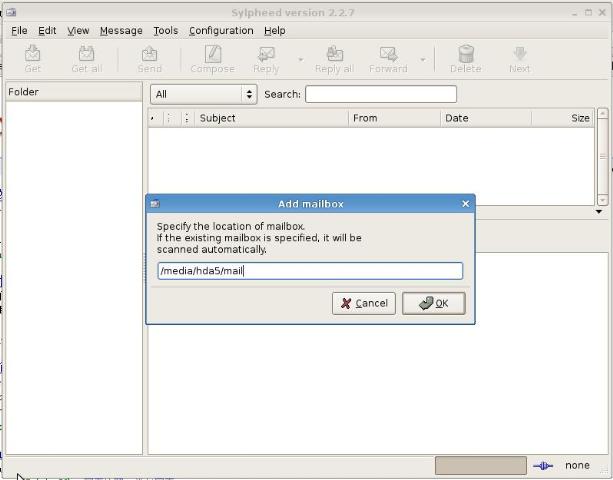Click the Sylpheed title bar window icon
Screen dimensions: 613x480
pos(11,13)
